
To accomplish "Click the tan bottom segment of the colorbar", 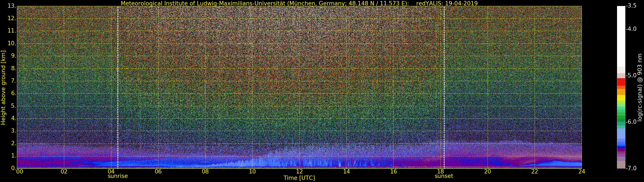I will pos(621,165).
